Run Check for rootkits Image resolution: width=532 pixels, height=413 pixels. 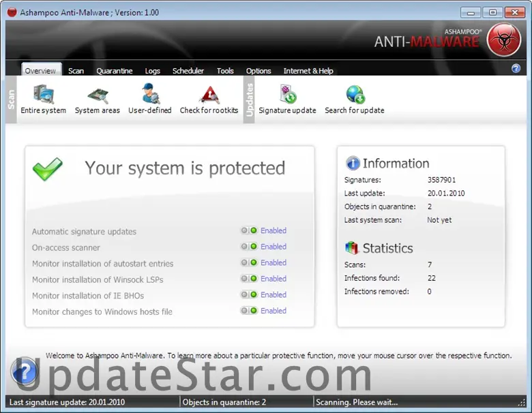tap(209, 99)
